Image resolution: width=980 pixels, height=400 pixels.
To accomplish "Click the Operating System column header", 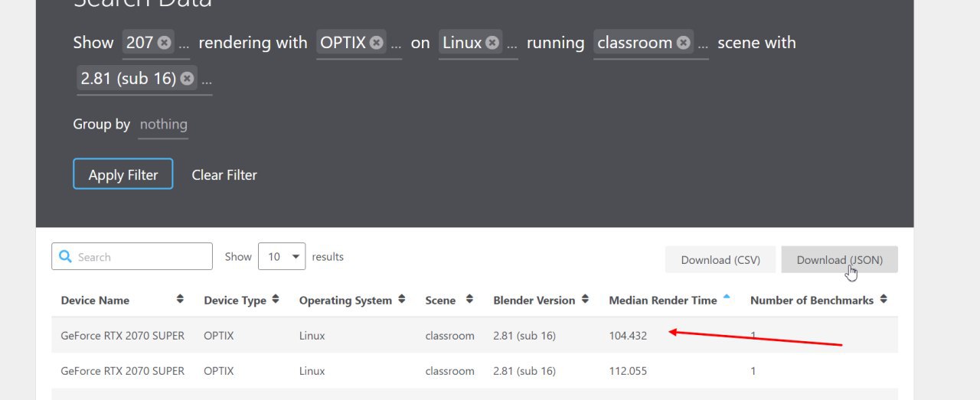I will click(x=345, y=300).
